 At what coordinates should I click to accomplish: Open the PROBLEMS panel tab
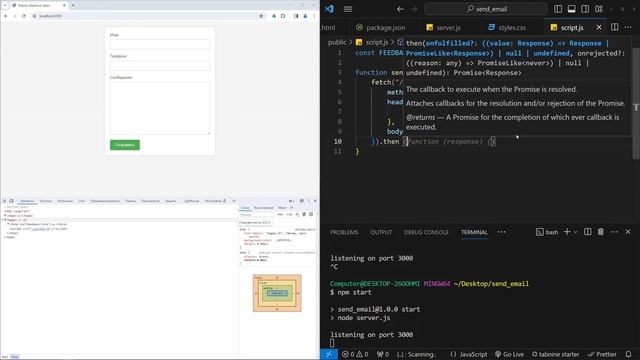coord(344,232)
